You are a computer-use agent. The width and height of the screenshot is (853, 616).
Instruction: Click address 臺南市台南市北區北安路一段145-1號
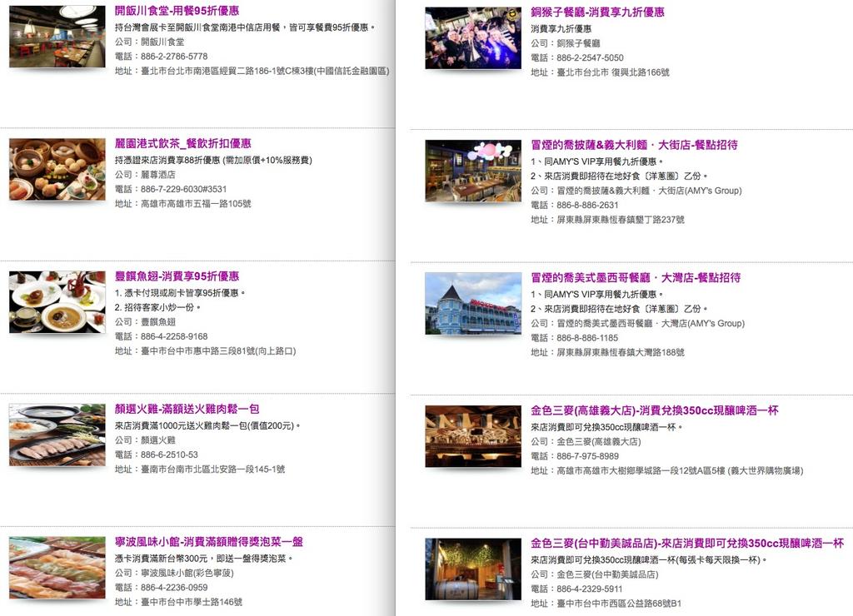click(212, 469)
